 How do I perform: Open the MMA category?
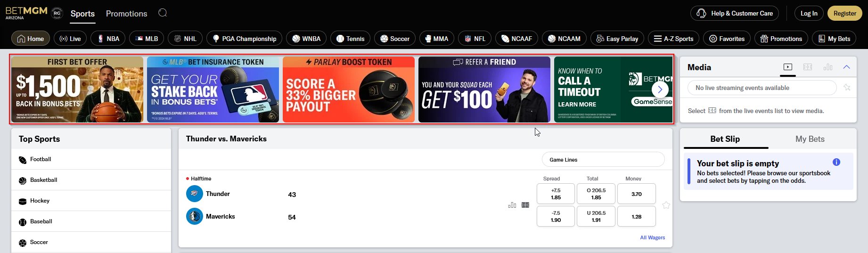click(437, 39)
